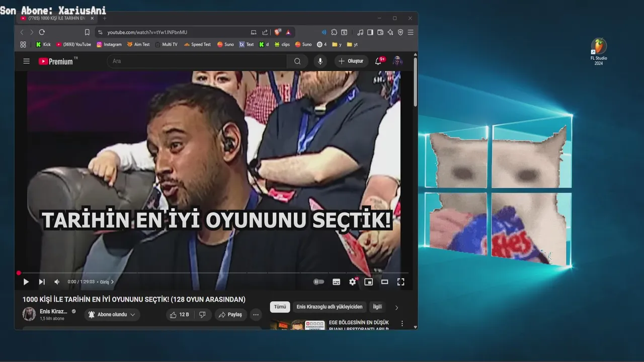
Task: Toggle the autoplay switch in player
Action: coord(319,282)
